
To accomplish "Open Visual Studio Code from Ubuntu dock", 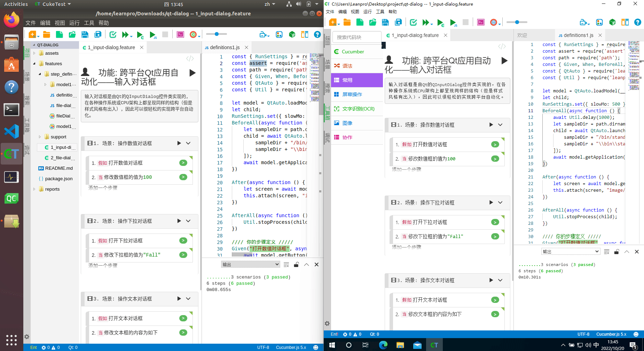I will coord(11,131).
